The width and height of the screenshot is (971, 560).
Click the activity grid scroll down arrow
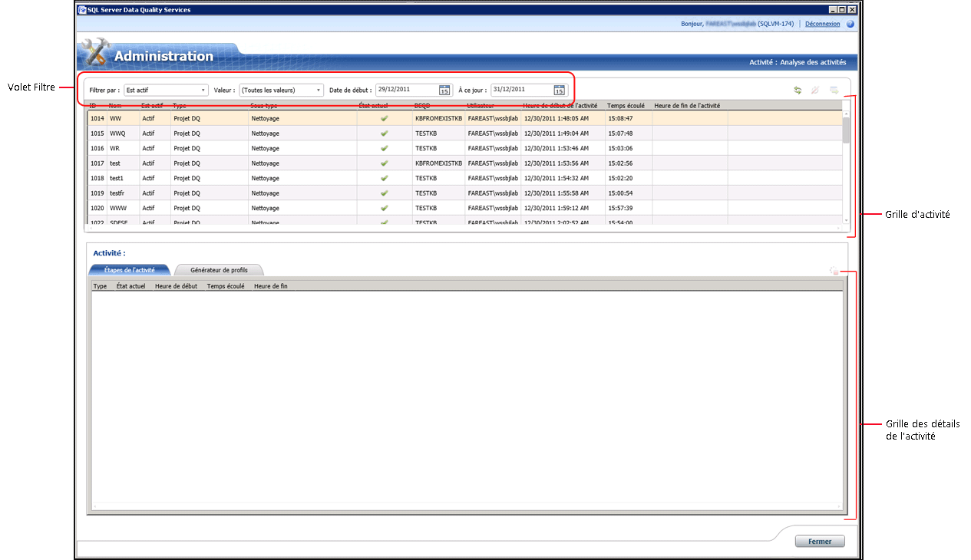tap(846, 221)
